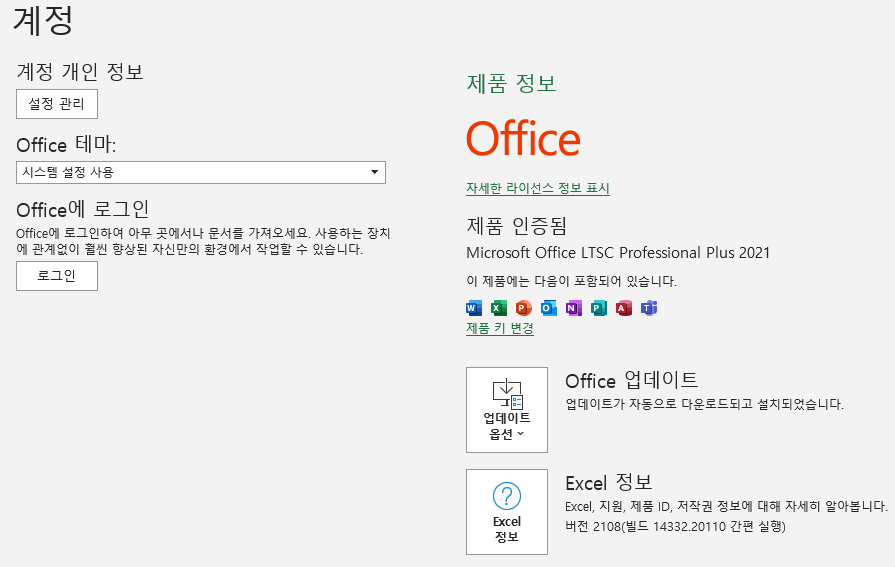Click the Office에 로그인 heading
The width and height of the screenshot is (895, 567).
click(x=83, y=209)
